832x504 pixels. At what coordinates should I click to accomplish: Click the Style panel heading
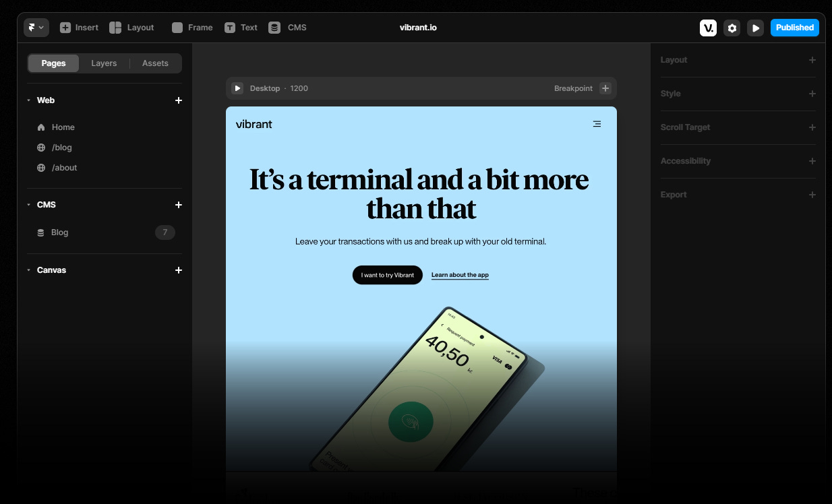click(670, 94)
